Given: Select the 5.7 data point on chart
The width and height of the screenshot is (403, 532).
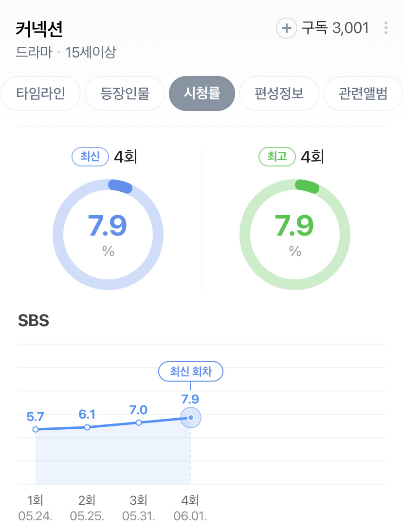Looking at the screenshot, I should point(36,429).
